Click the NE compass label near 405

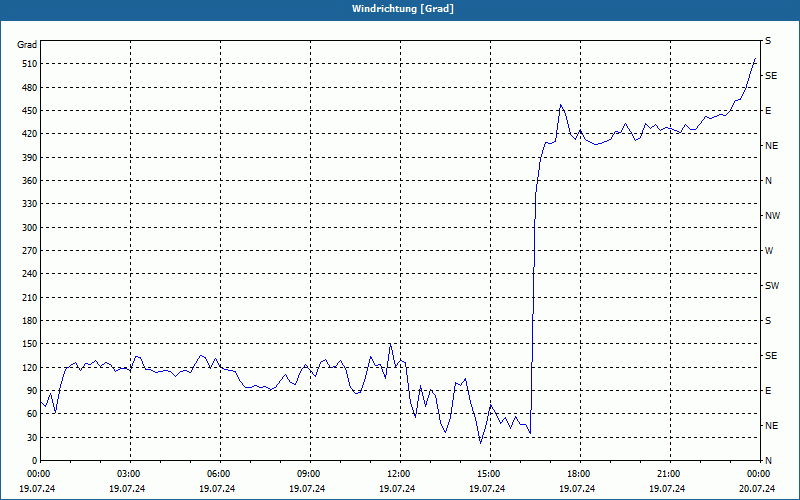click(x=771, y=146)
